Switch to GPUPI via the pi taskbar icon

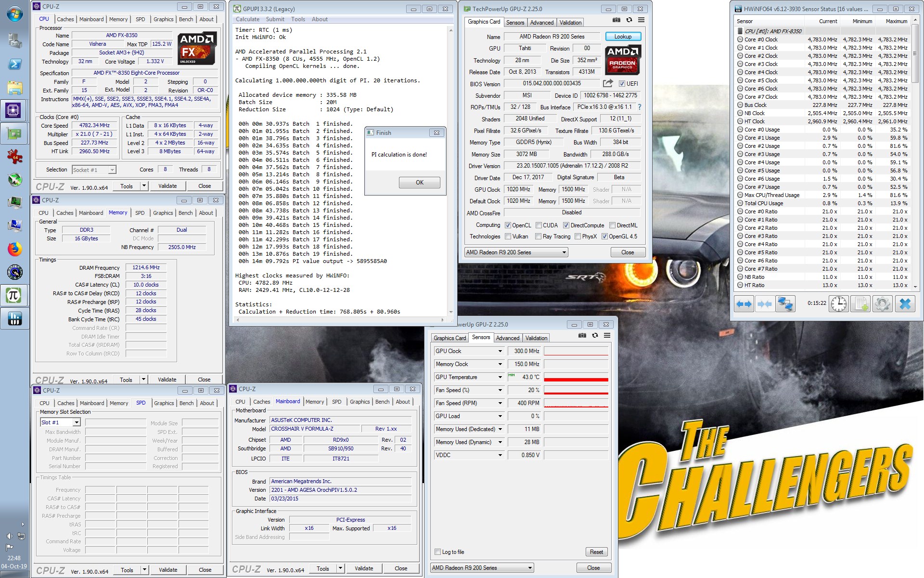coord(13,295)
